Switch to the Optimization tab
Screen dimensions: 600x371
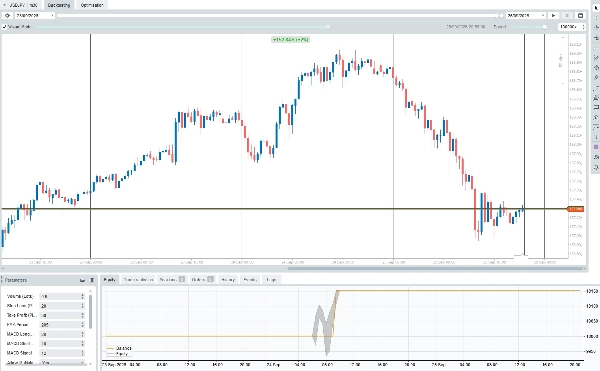coord(92,5)
